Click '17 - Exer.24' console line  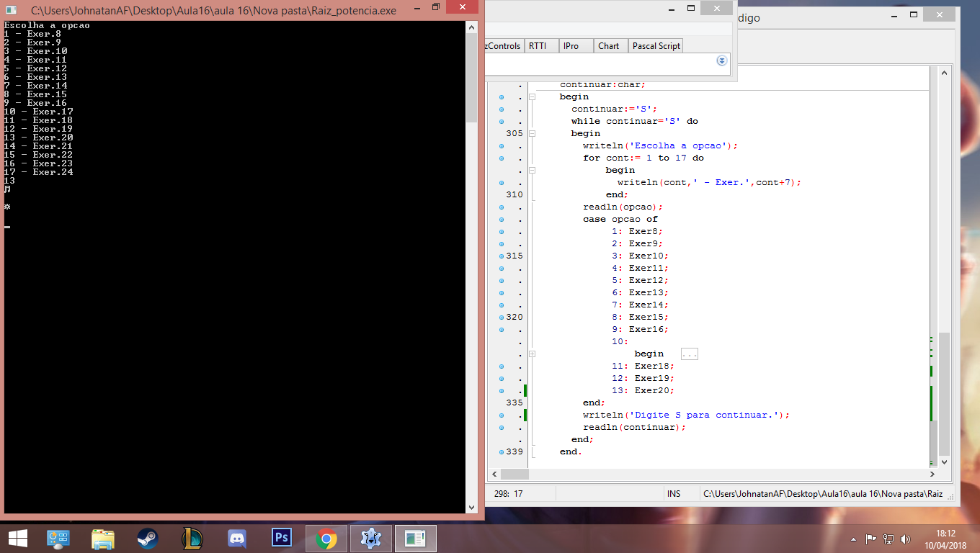coord(39,172)
